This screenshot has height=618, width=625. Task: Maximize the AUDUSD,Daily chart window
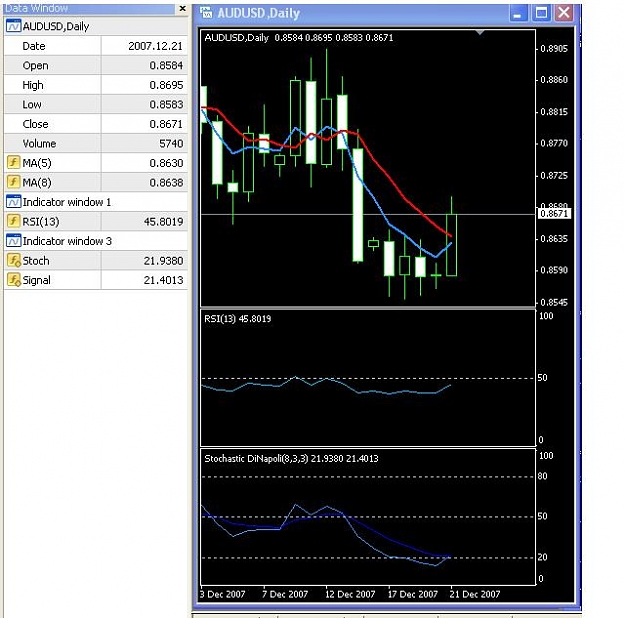pos(541,13)
